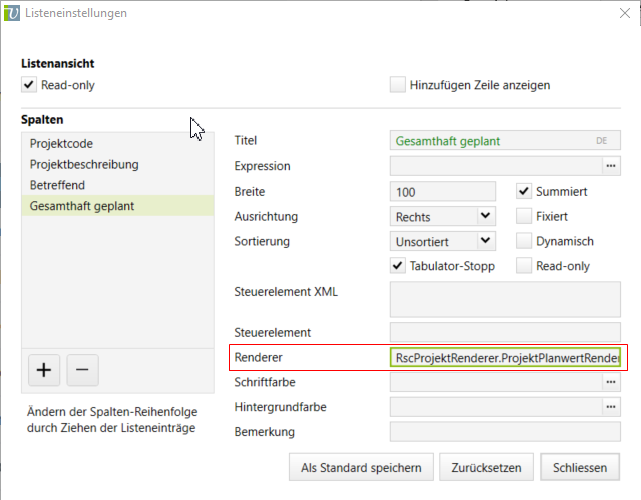Click the Schliessen button
The width and height of the screenshot is (641, 500).
579,467
